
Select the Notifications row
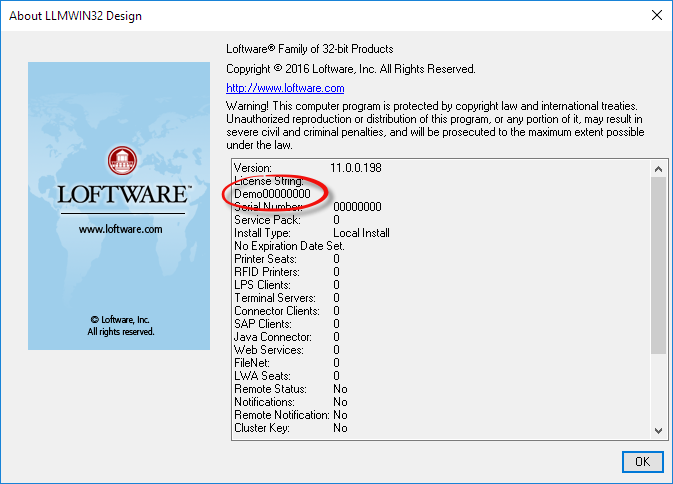click(x=291, y=402)
